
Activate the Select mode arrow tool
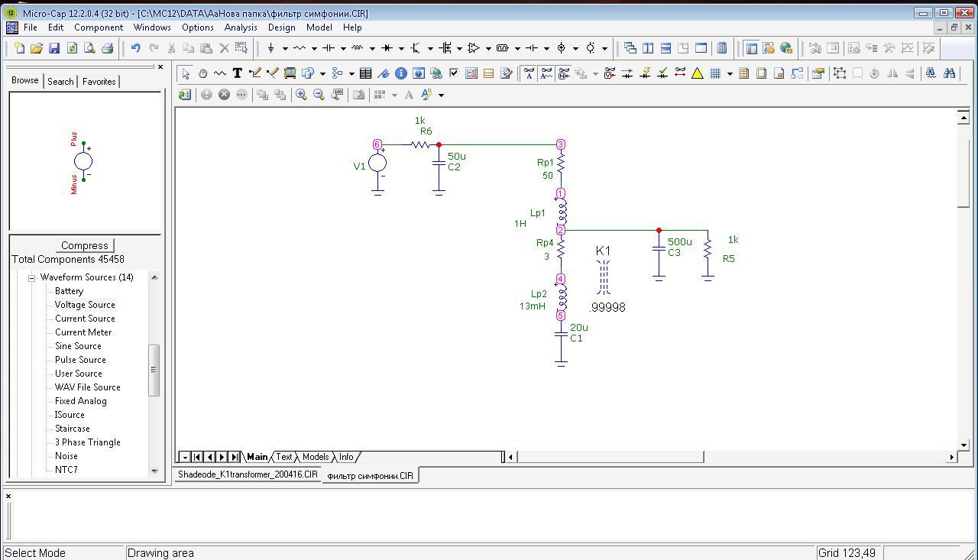pos(186,73)
